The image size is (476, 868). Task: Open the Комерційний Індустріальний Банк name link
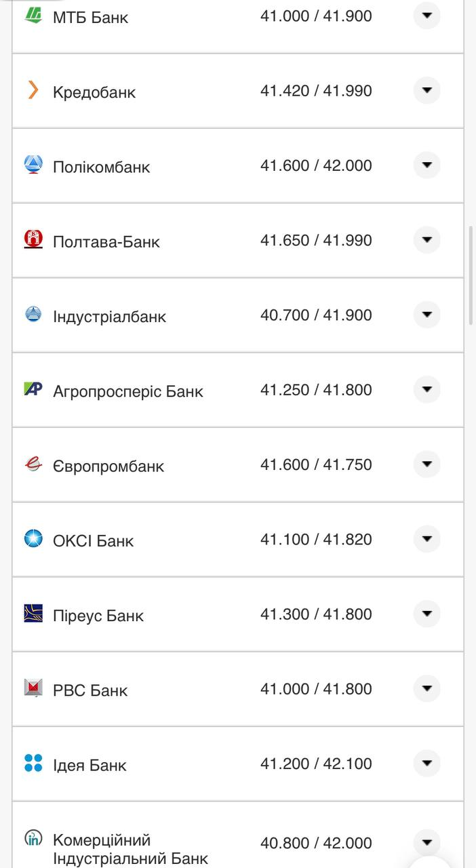pyautogui.click(x=130, y=849)
